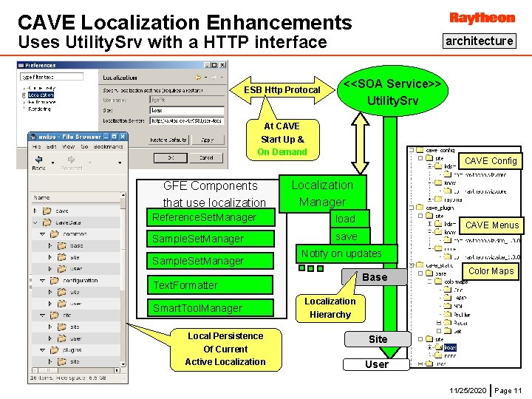Viewport: 532px width, 399px height.
Task: Click the Apply button in Preferences
Action: point(208,140)
